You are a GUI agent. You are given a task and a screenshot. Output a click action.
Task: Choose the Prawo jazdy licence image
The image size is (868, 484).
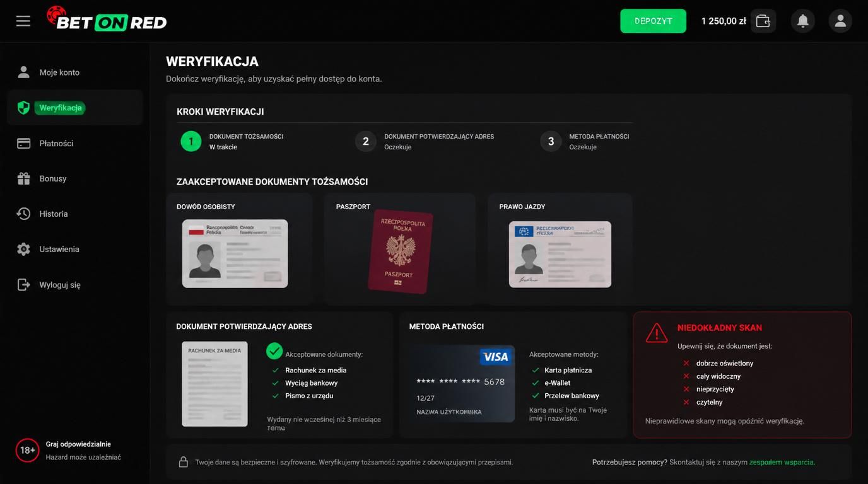click(560, 254)
